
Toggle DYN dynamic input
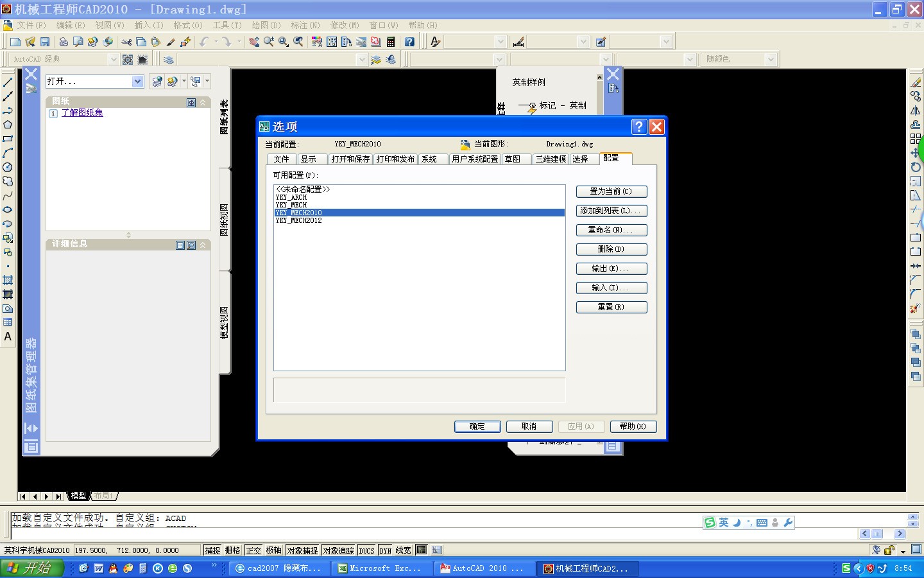click(x=385, y=550)
